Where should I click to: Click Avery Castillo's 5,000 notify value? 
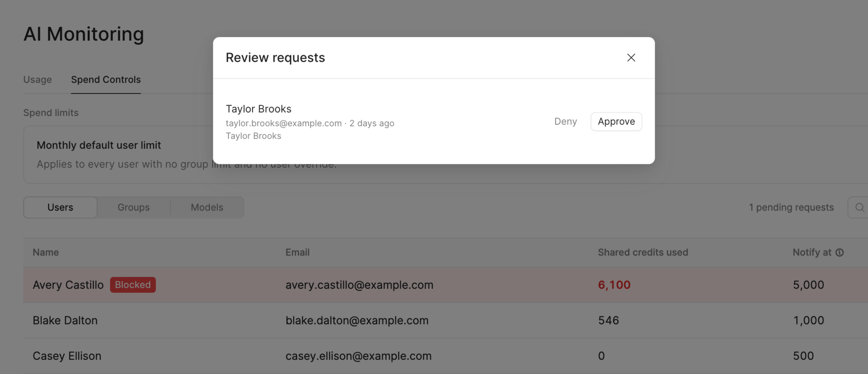tap(809, 285)
